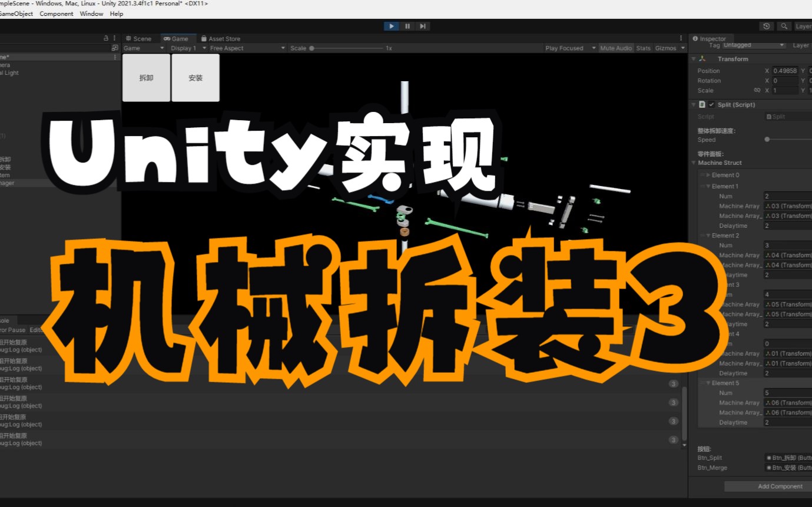The height and width of the screenshot is (507, 812).
Task: Open the Play Focused dropdown
Action: [570, 48]
